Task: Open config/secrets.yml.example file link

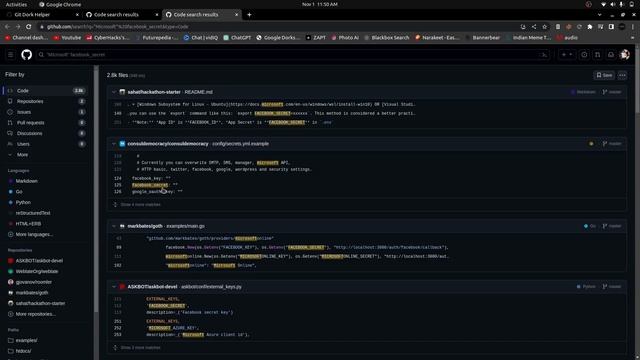Action: pyautogui.click(x=240, y=144)
